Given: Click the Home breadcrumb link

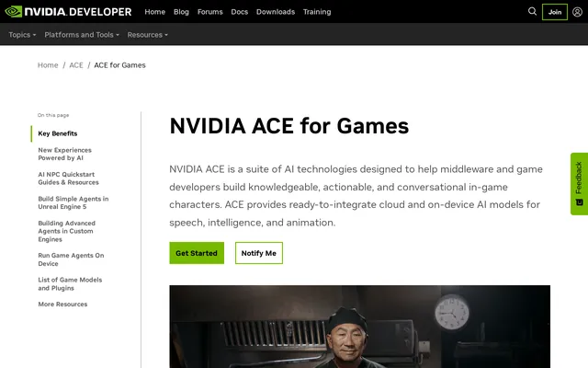Looking at the screenshot, I should [x=48, y=65].
